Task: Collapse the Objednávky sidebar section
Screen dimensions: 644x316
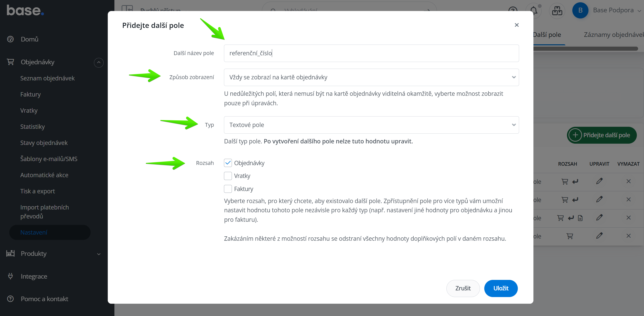Action: [99, 62]
